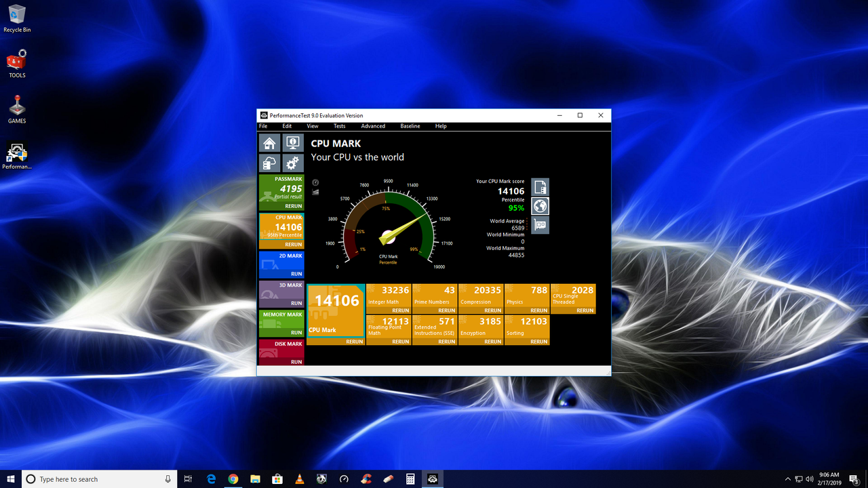The height and width of the screenshot is (488, 868).
Task: Click RERUN under Prime Numbers
Action: click(x=447, y=310)
